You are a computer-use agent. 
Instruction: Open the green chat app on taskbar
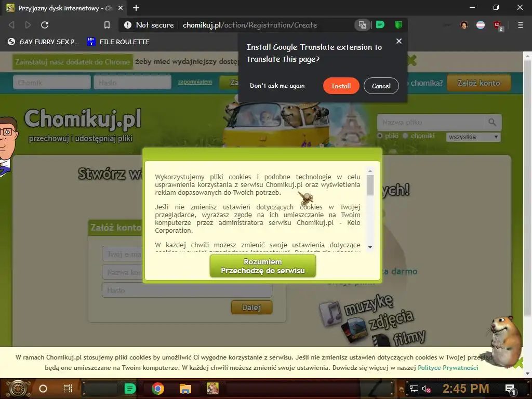130,389
